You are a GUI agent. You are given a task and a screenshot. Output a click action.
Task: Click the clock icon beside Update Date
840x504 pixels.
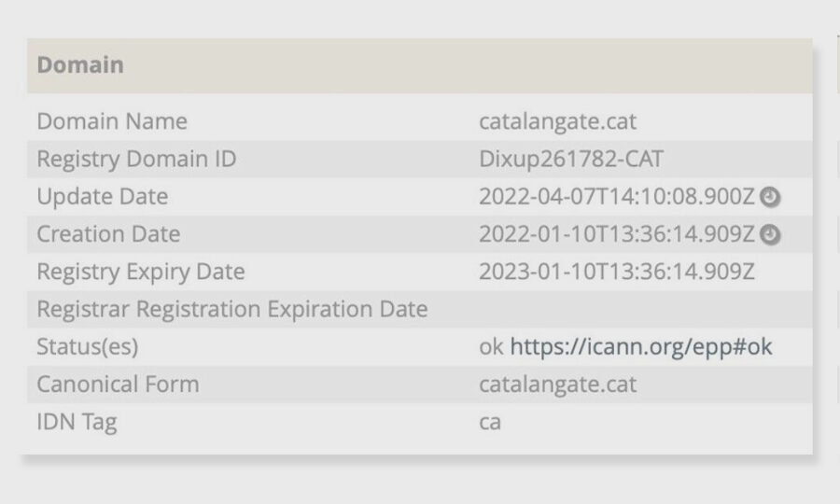pos(770,197)
